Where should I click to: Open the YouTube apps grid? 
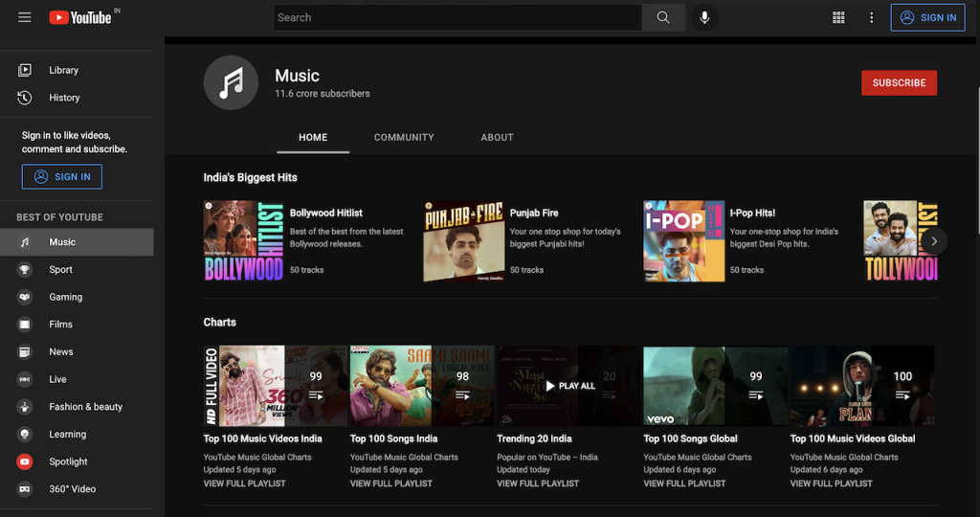838,17
